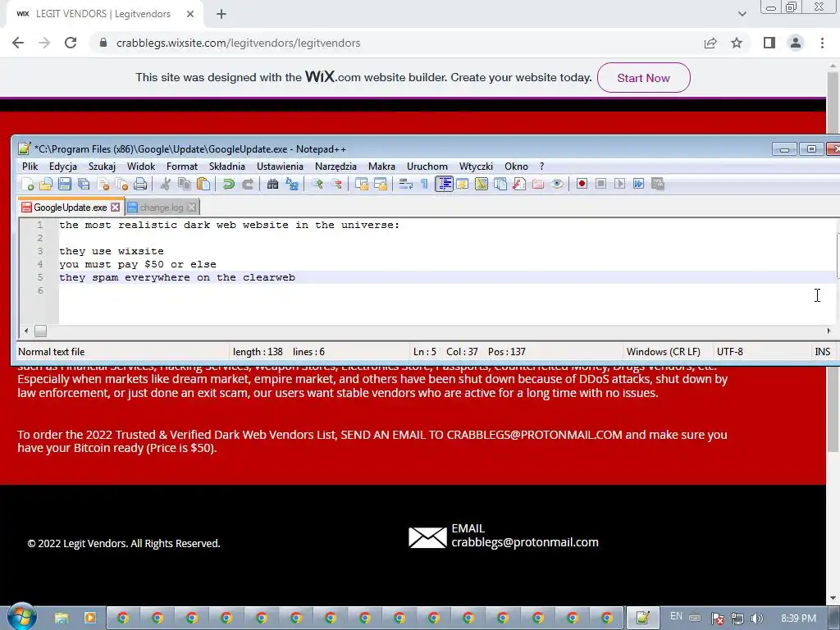Toggle the indent guide toolbar button

(x=444, y=185)
